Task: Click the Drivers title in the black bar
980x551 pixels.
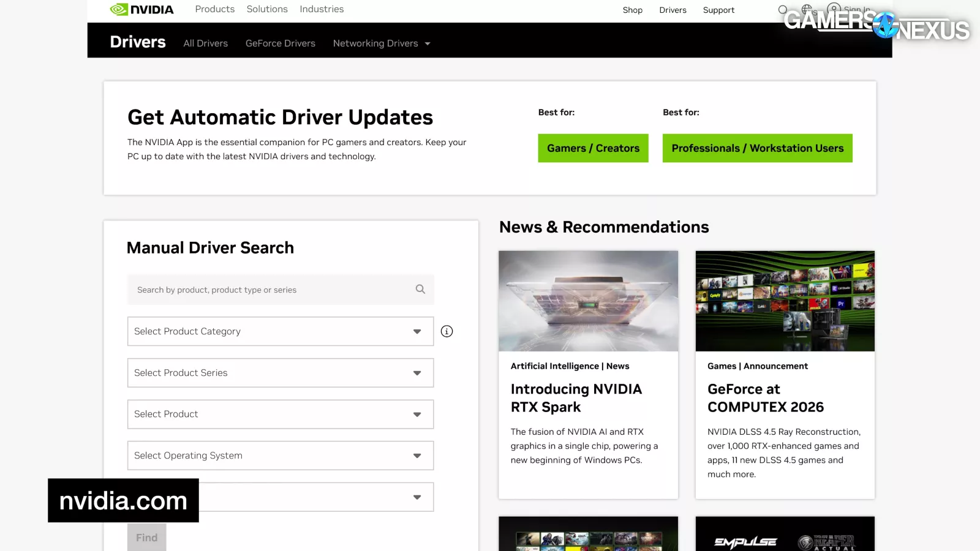Action: coord(138,42)
